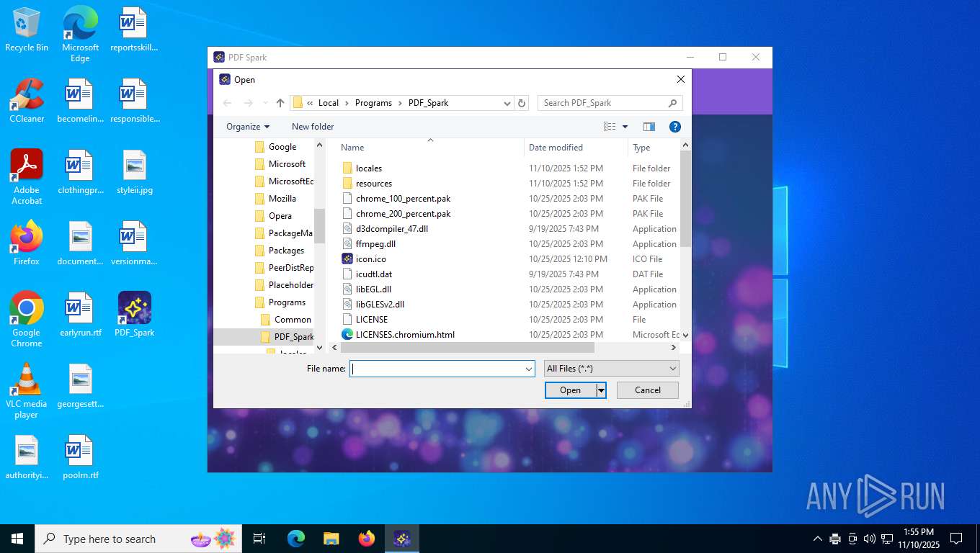The image size is (980, 553).
Task: Open the Recycle Bin desktop icon
Action: point(27,30)
